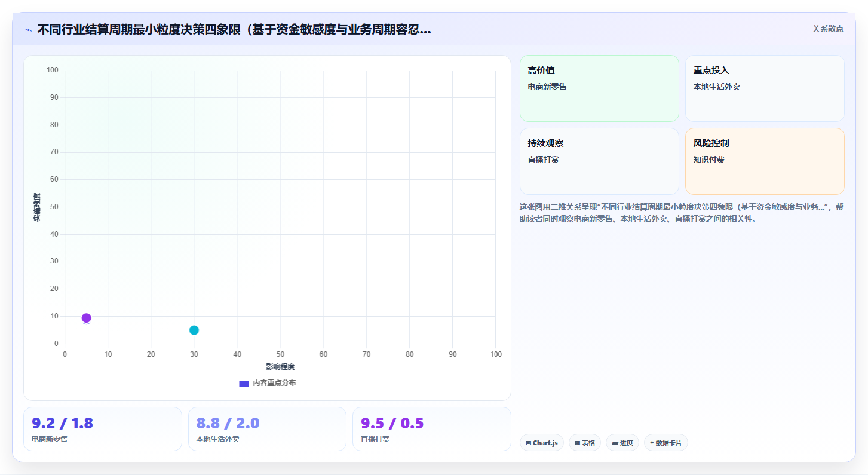Click the 关系散点 label in header
The height and width of the screenshot is (475, 868).
[x=827, y=29]
